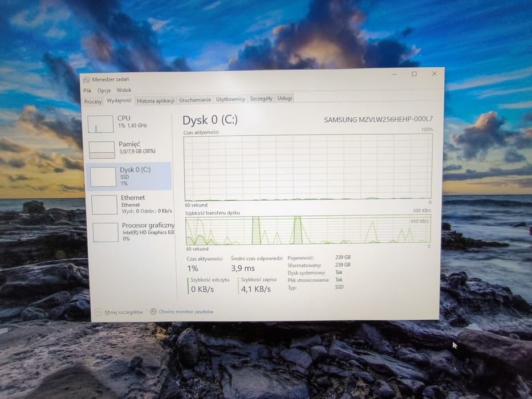Image resolution: width=532 pixels, height=399 pixels.
Task: Go to the Uruchamianie tab
Action: point(195,100)
